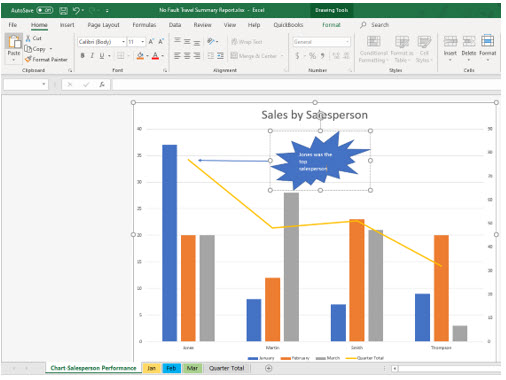The image size is (506, 380).
Task: Click the Paste clipboard icon
Action: click(x=14, y=41)
